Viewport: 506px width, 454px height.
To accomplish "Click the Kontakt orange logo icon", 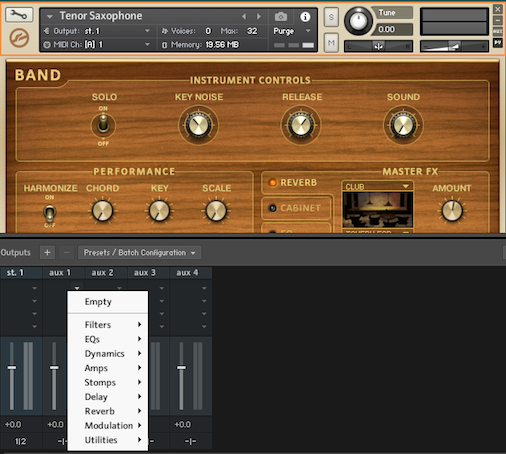I will (x=19, y=38).
